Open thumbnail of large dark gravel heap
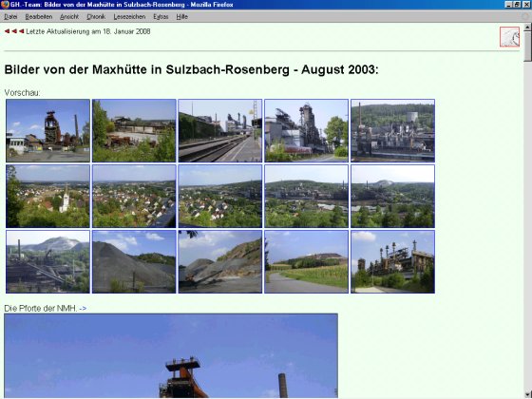Image resolution: width=532 pixels, height=399 pixels. click(x=134, y=261)
